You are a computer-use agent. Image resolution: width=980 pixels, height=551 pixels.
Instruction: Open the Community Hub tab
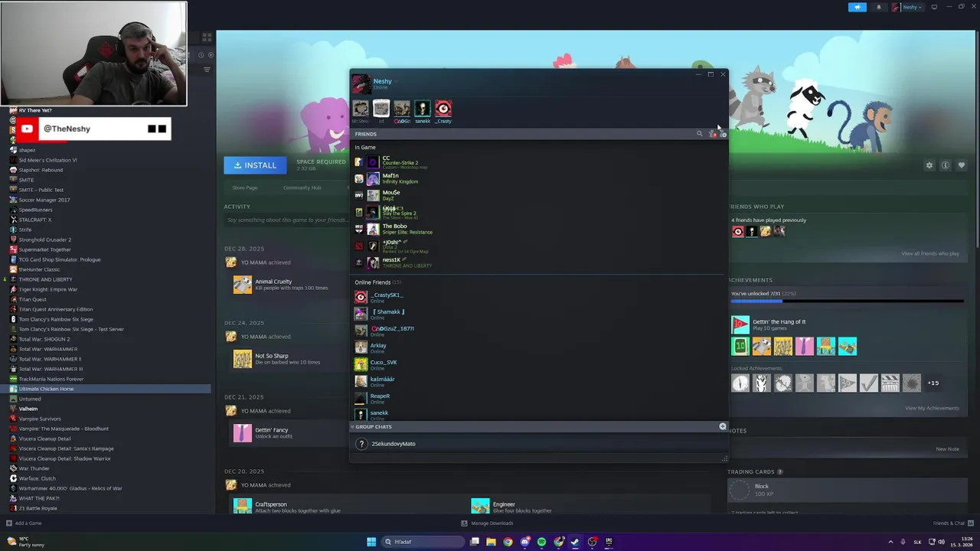click(302, 187)
